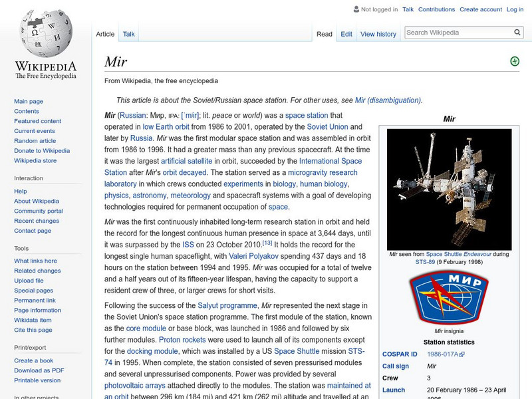
Task: Click the user silhouette icon near Not logged in
Action: click(356, 9)
